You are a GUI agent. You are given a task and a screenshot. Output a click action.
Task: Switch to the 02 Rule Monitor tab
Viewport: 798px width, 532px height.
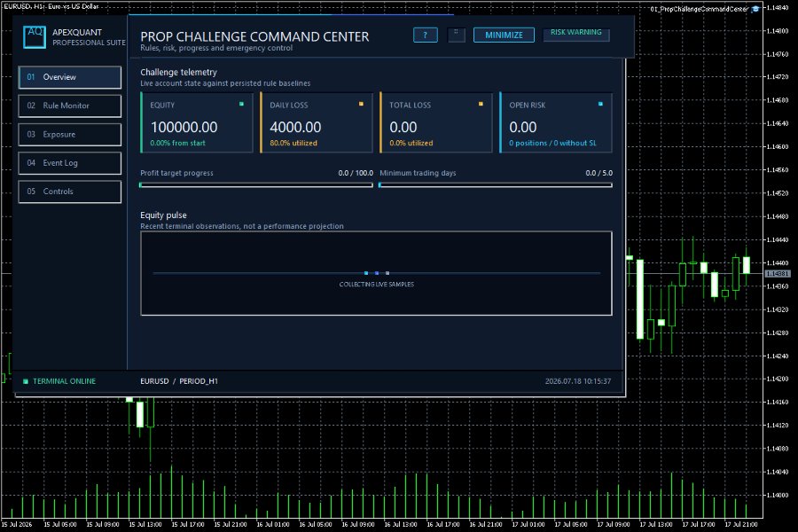[70, 106]
